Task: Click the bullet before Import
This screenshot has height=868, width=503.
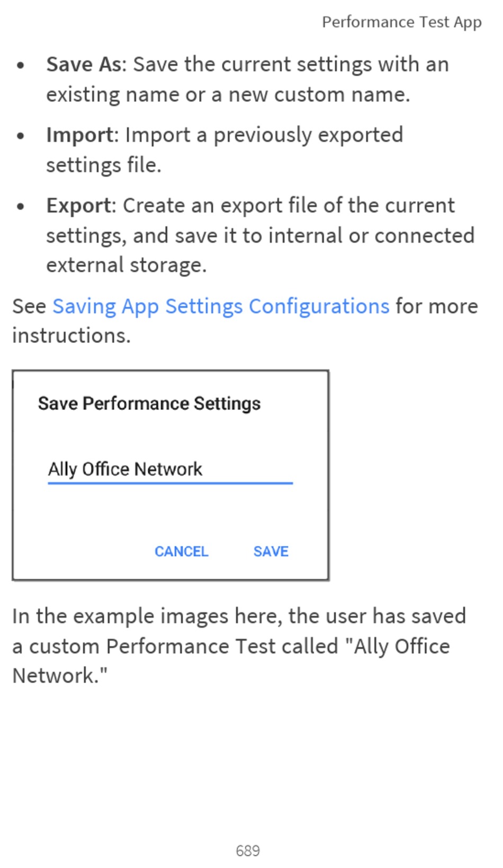Action: point(21,136)
